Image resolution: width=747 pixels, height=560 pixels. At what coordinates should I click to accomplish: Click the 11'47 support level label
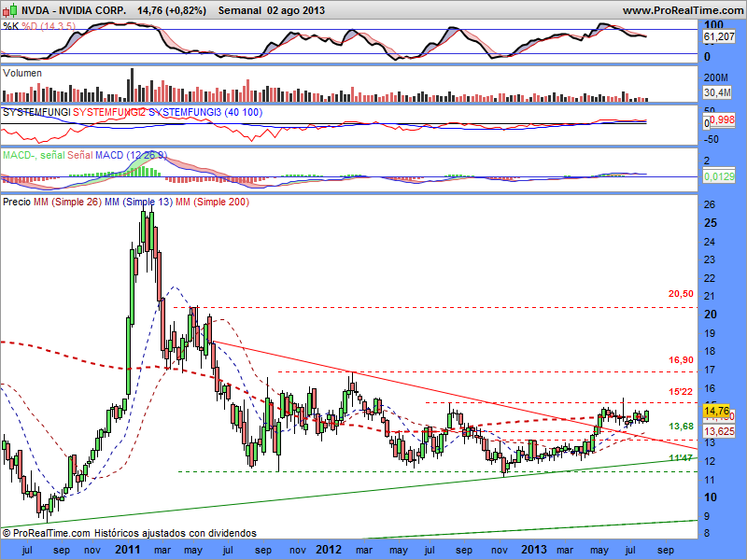681,458
